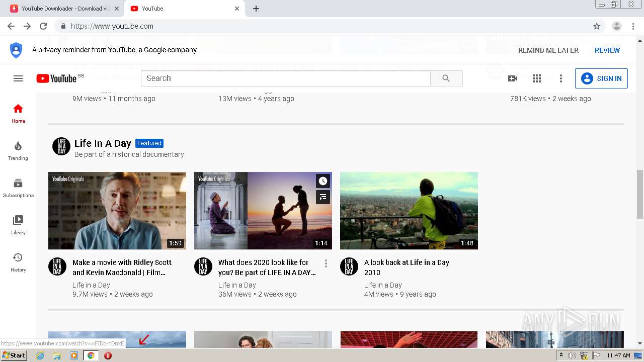Screen dimensions: 644x362
Task: Play the proposal sunset thumbnail video
Action: click(263, 211)
